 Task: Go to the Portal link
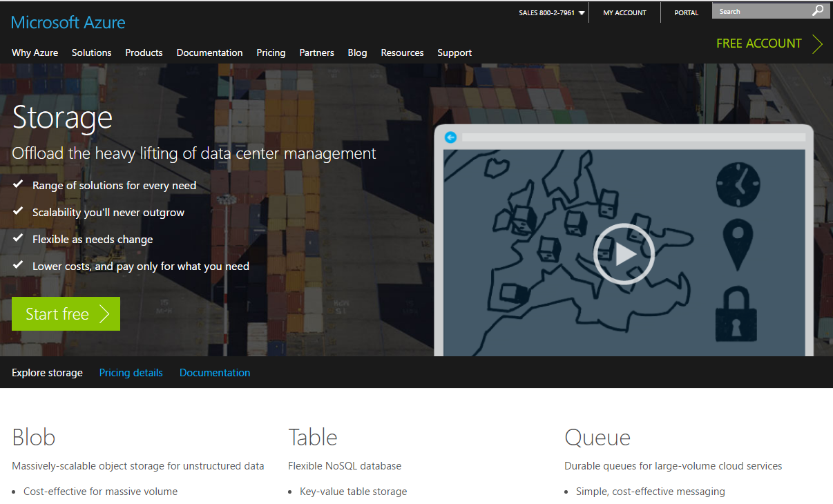(x=686, y=12)
